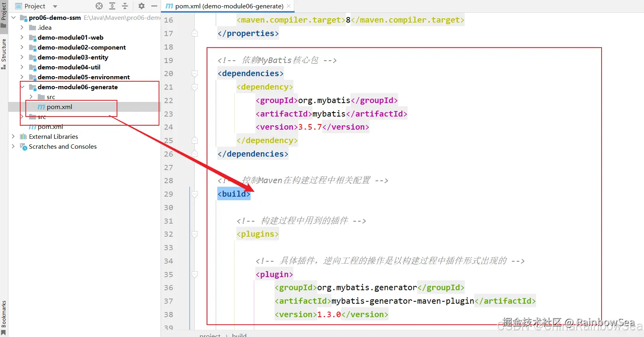Select pom.xml under demo-module06-generate
644x337 pixels.
click(x=59, y=107)
